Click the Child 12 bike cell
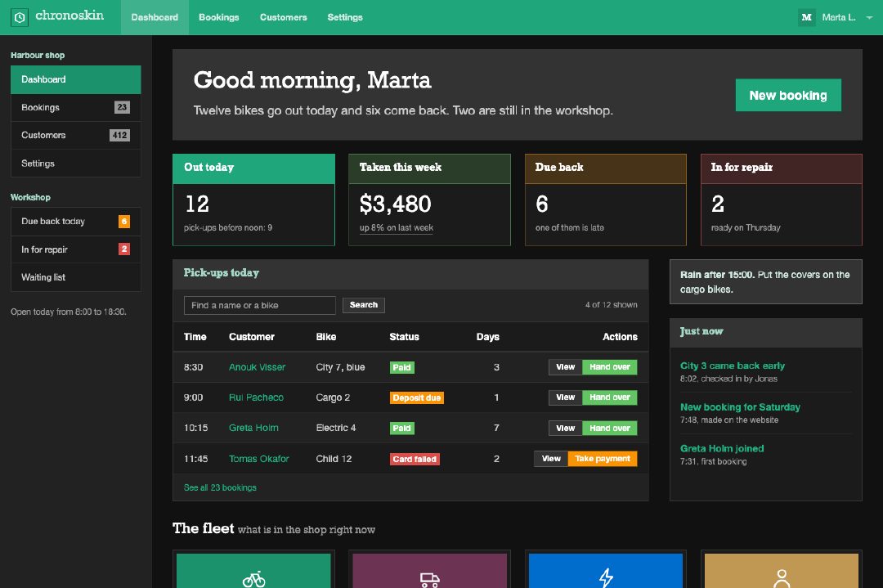The height and width of the screenshot is (588, 883). click(x=334, y=459)
